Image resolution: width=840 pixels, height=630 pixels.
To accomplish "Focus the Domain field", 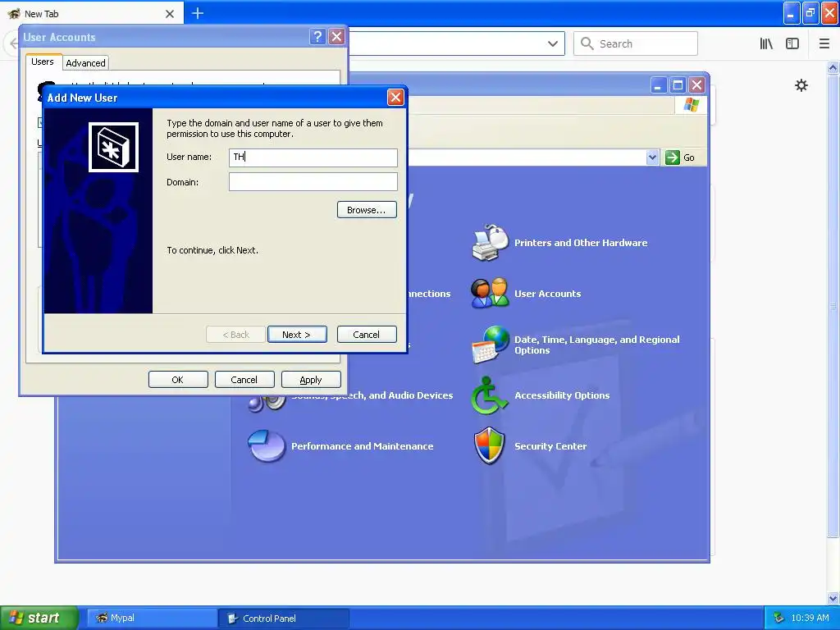I will (313, 181).
